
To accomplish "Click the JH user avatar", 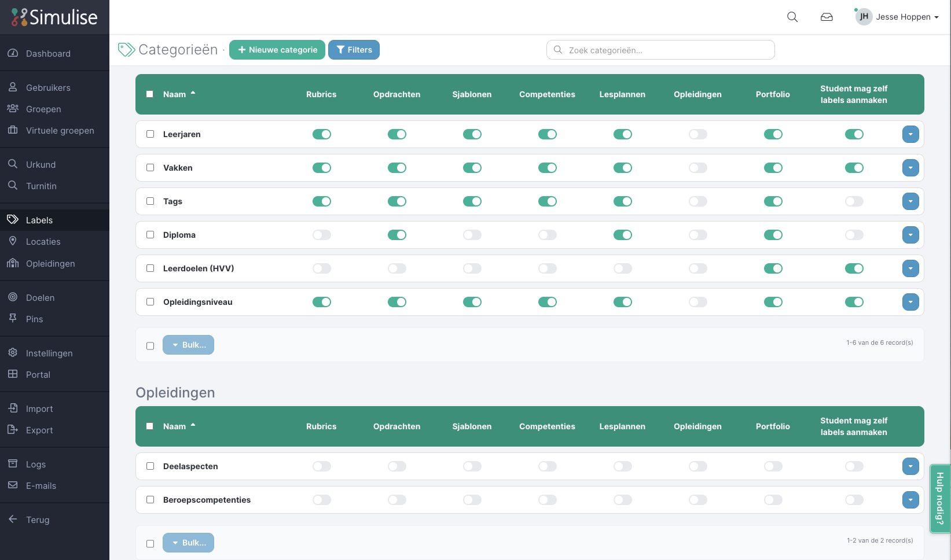I will pos(864,17).
